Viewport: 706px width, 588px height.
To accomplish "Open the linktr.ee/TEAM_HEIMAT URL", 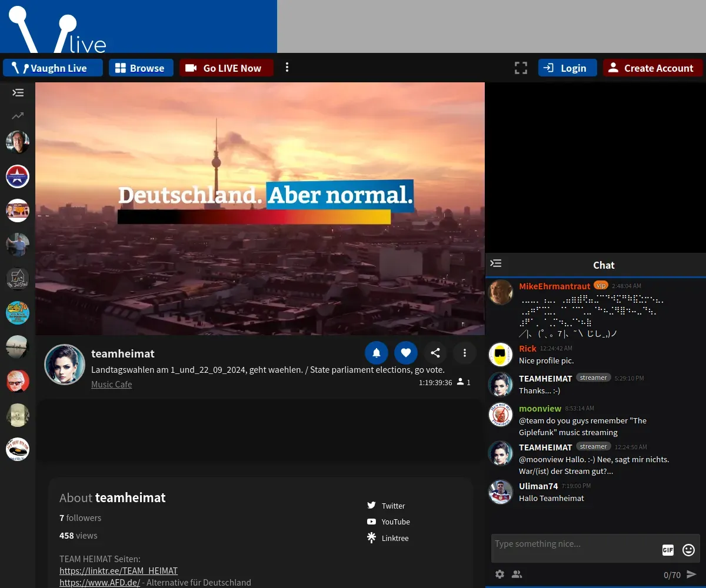I will (x=118, y=570).
